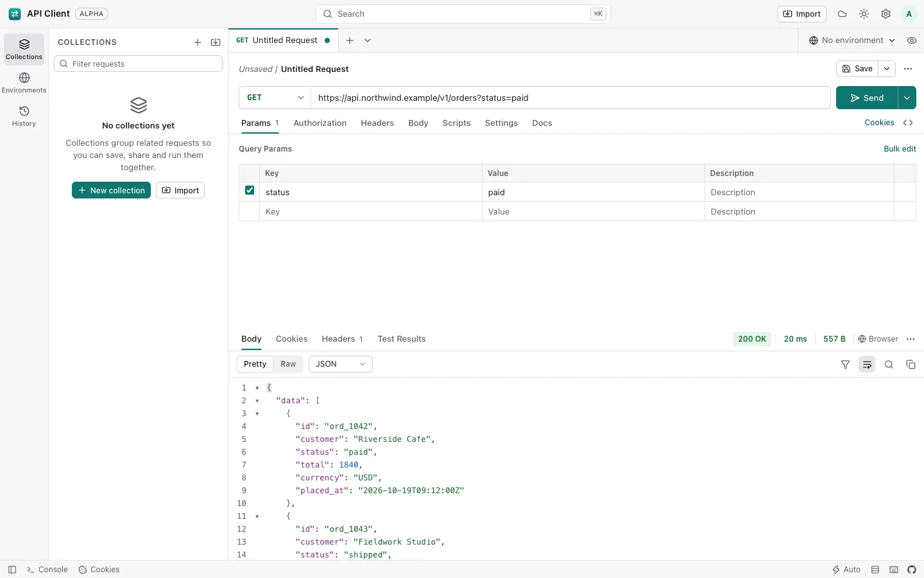
Task: Toggle light/dark theme with sun icon
Action: (x=864, y=14)
